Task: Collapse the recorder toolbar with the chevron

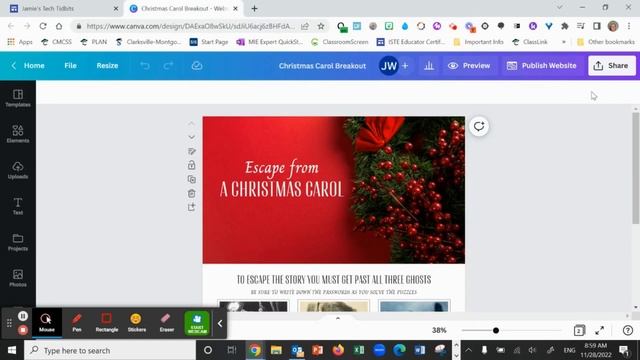Action: pos(220,323)
